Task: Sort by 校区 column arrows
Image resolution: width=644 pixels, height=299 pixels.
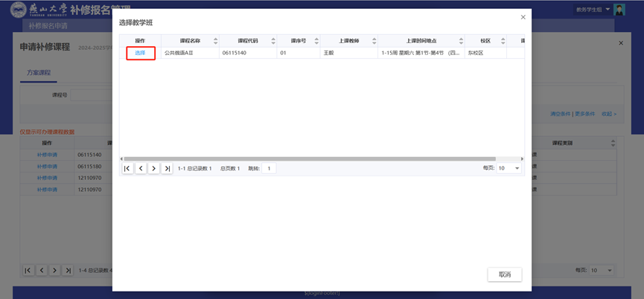Action: (x=503, y=41)
